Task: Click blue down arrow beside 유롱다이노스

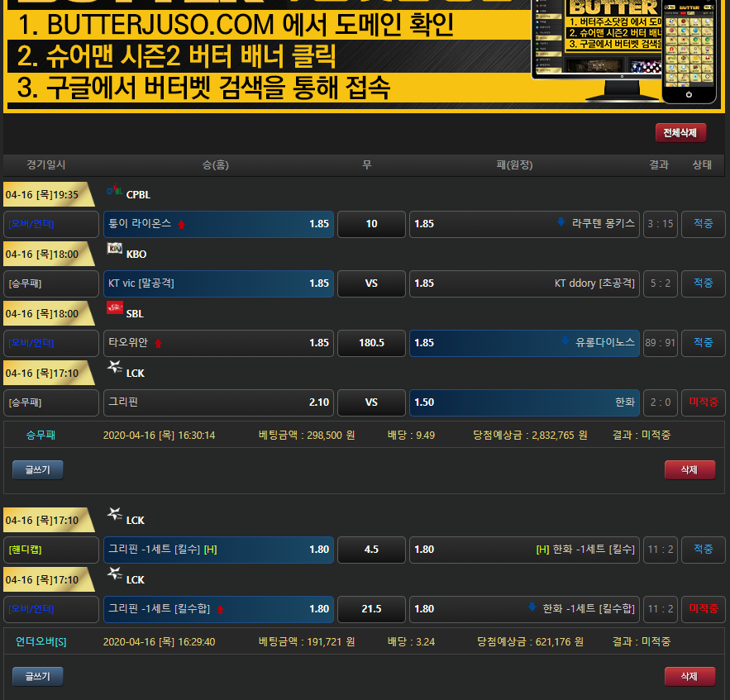Action: (x=565, y=341)
